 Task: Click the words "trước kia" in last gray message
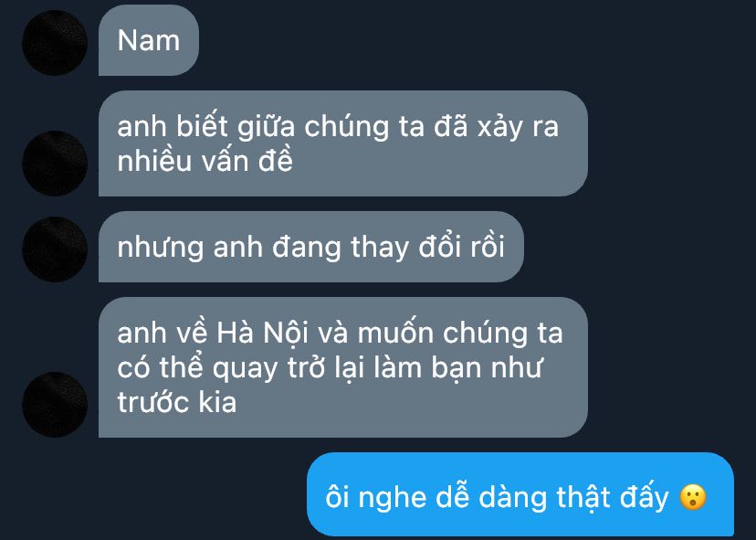[x=177, y=402]
